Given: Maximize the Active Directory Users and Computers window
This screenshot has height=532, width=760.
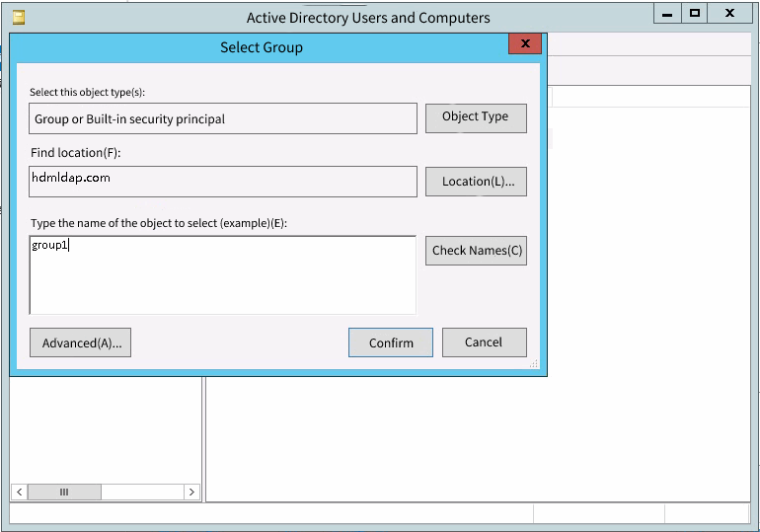Looking at the screenshot, I should click(x=695, y=13).
